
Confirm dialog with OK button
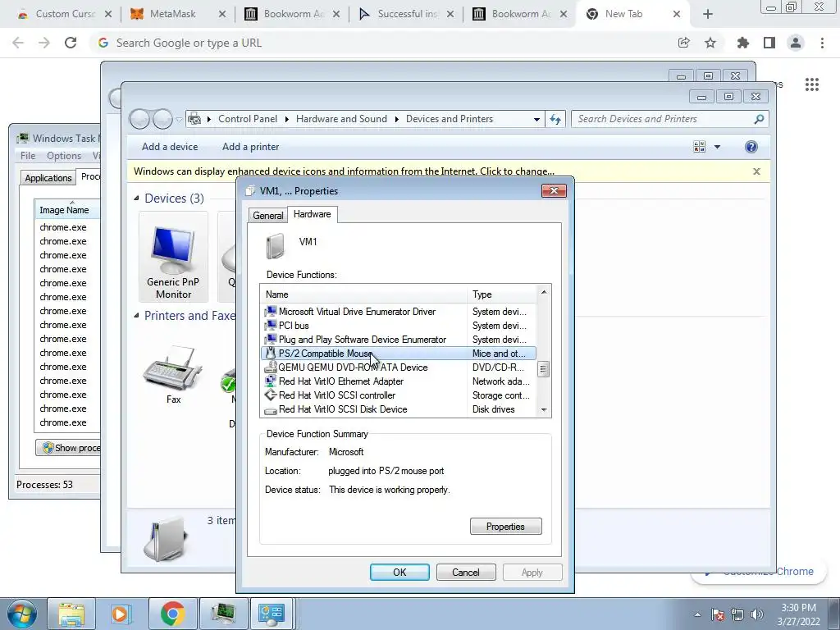point(399,572)
